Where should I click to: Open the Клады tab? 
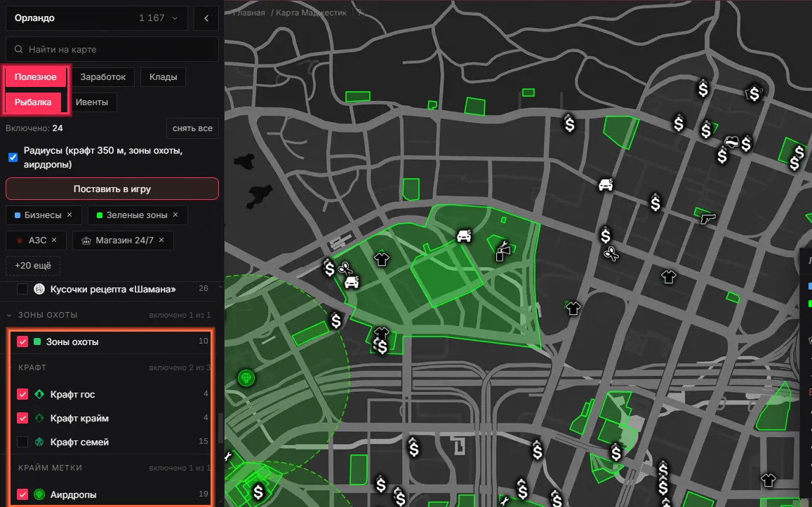[163, 77]
